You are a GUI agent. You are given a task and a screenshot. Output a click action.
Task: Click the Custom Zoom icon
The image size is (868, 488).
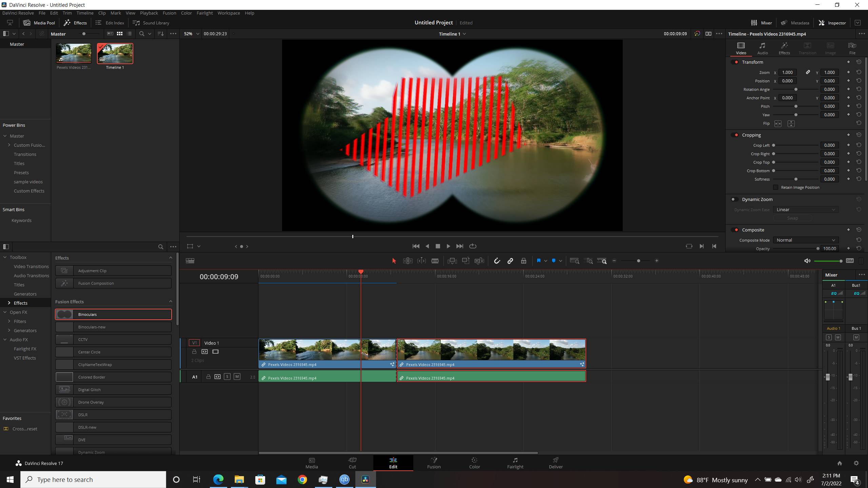point(602,261)
